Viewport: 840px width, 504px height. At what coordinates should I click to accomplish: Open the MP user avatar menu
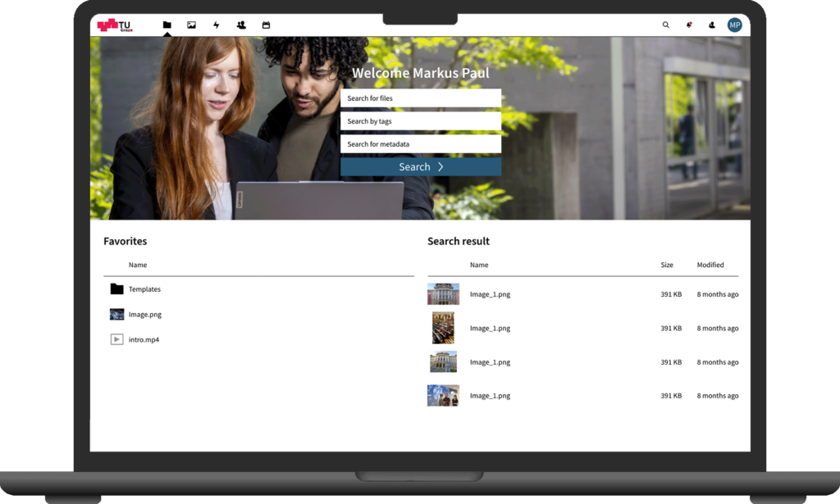(x=735, y=25)
